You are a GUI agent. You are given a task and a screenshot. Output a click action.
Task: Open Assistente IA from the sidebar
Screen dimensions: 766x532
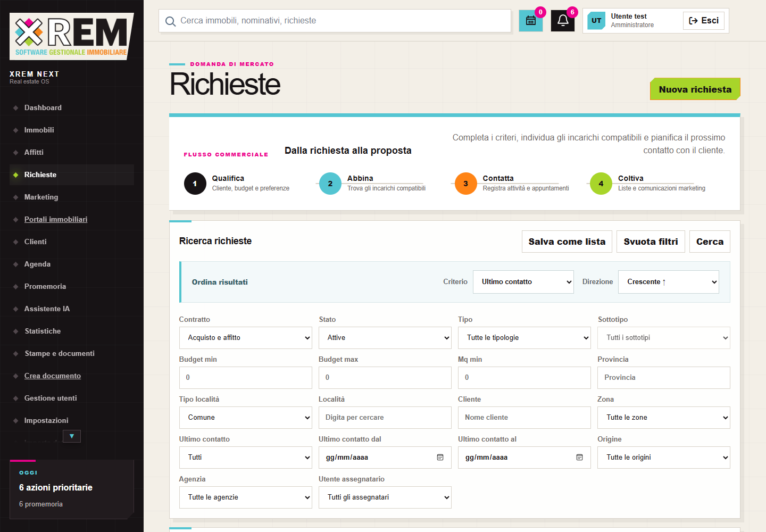[x=72, y=309]
